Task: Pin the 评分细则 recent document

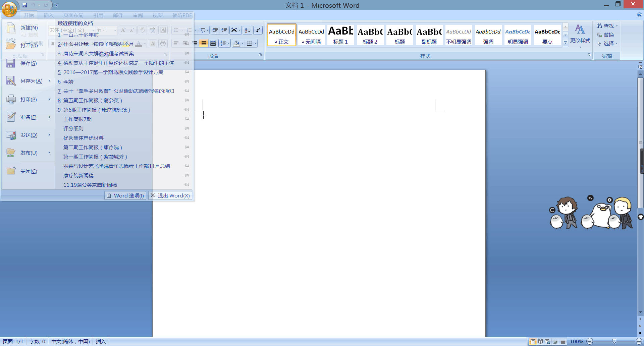Action: [187, 128]
